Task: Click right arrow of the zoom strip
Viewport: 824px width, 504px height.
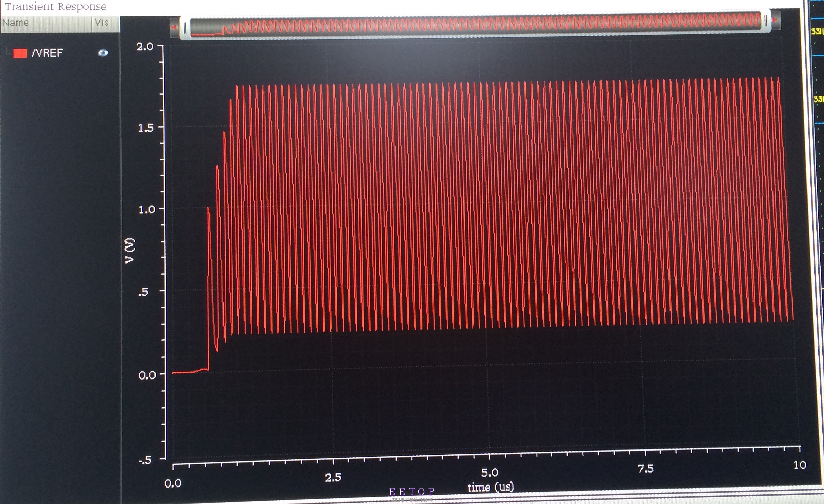Action: (x=775, y=21)
